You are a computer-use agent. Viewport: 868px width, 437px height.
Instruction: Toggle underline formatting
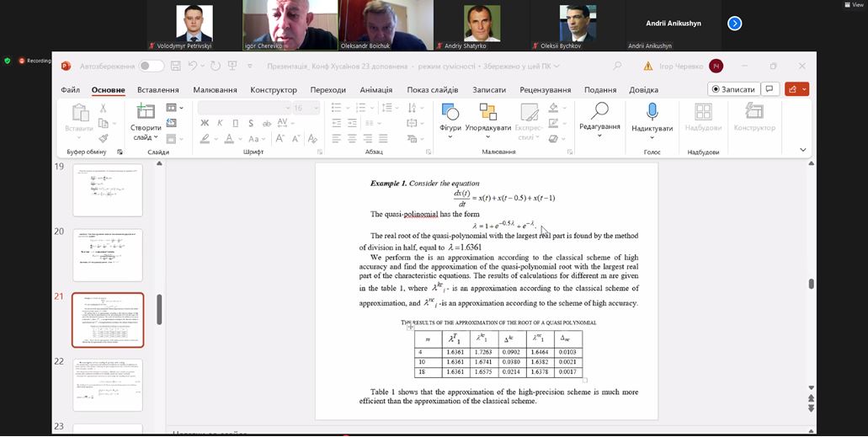click(235, 123)
